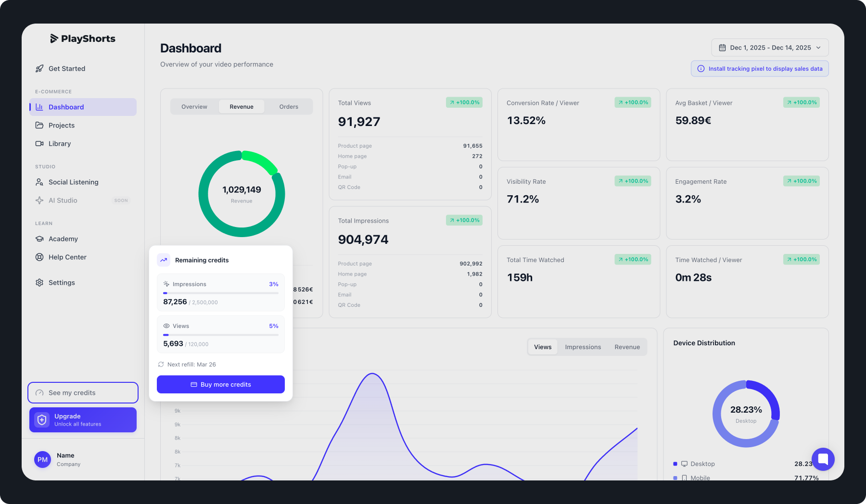Open the chat support bubble
The image size is (866, 504).
click(x=823, y=459)
